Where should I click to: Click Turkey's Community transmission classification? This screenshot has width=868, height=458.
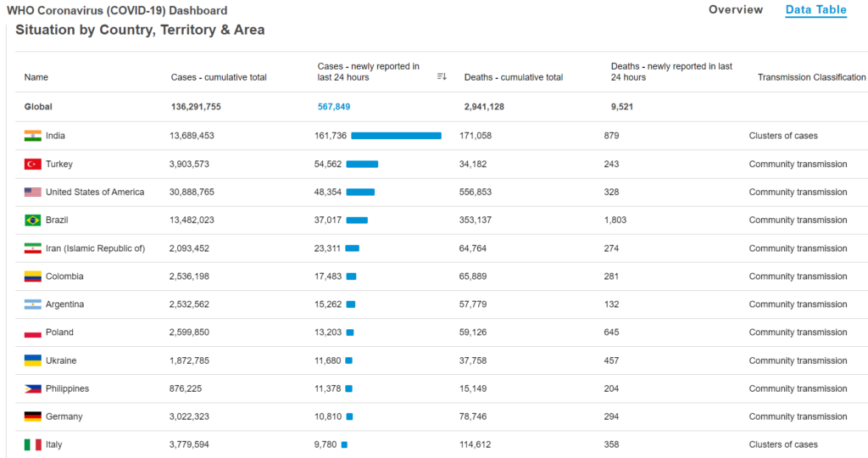798,164
